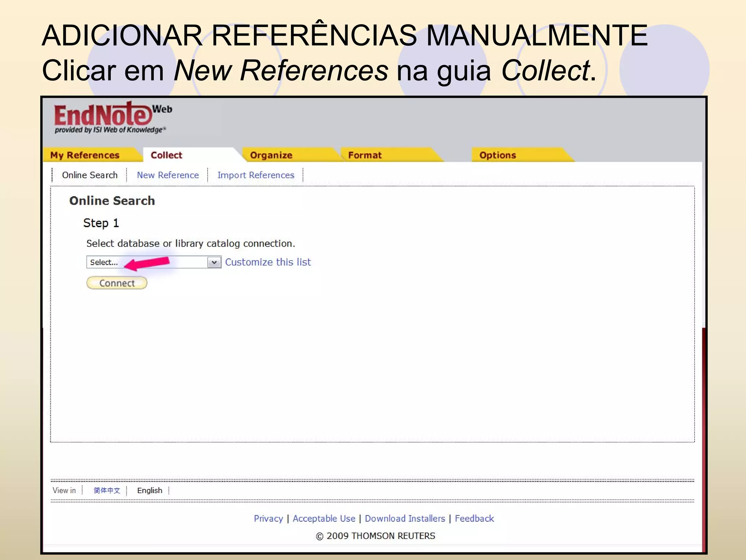This screenshot has width=746, height=560.
Task: Select the Online Search sub-tab
Action: tap(90, 175)
